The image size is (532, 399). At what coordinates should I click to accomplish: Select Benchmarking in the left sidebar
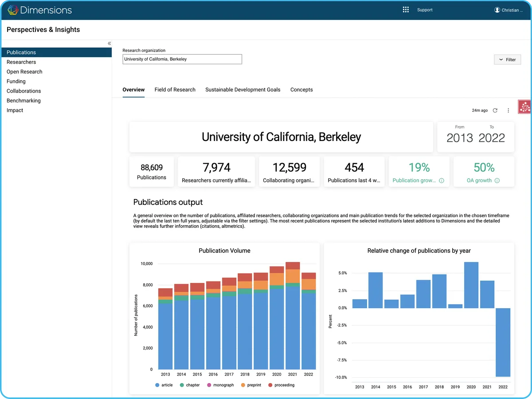(23, 101)
